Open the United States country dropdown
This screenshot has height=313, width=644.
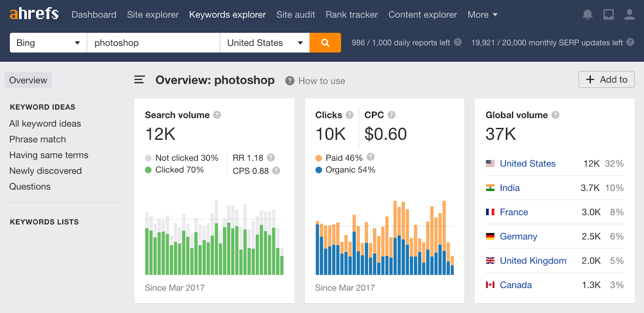[x=265, y=43]
